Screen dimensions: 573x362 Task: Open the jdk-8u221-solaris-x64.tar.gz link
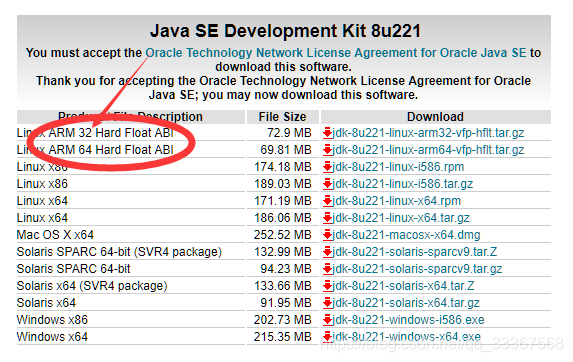pyautogui.click(x=406, y=303)
